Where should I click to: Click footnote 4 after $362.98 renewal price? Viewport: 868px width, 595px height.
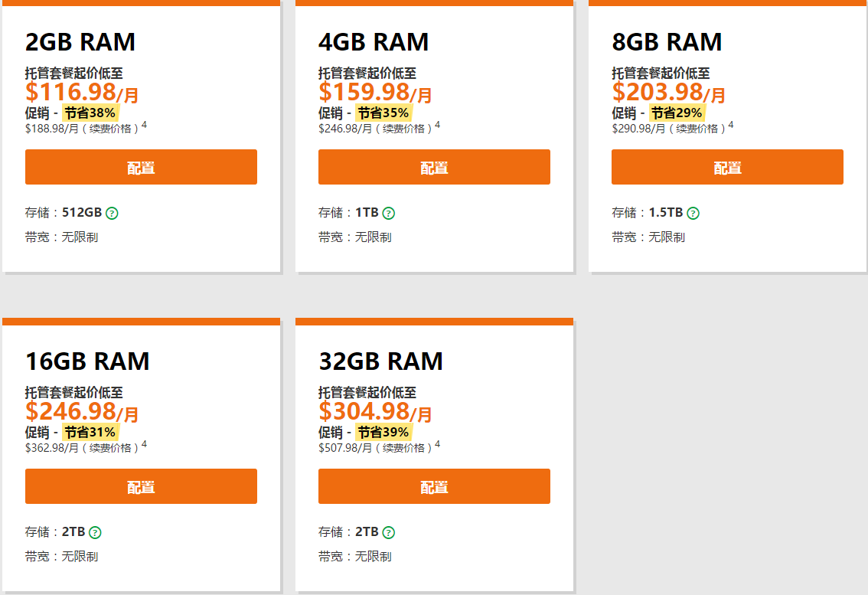pos(144,444)
